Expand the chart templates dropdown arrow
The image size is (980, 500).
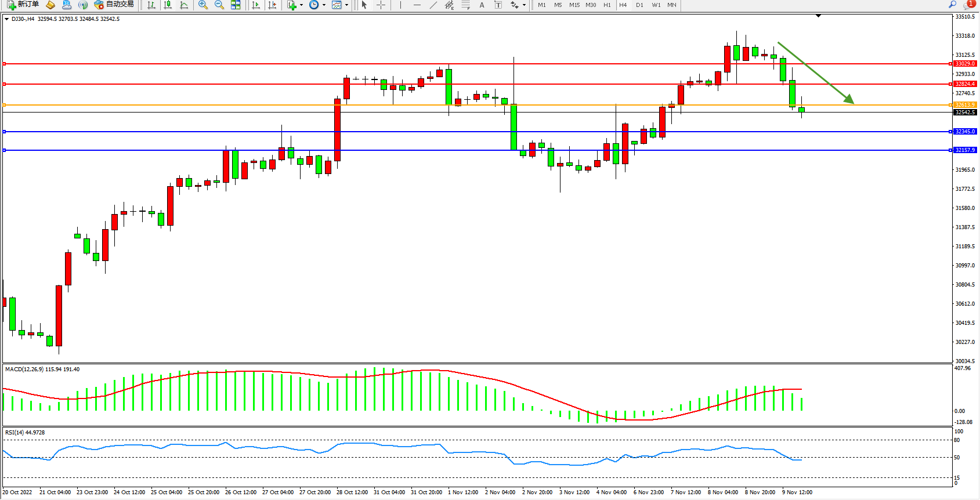coord(346,5)
